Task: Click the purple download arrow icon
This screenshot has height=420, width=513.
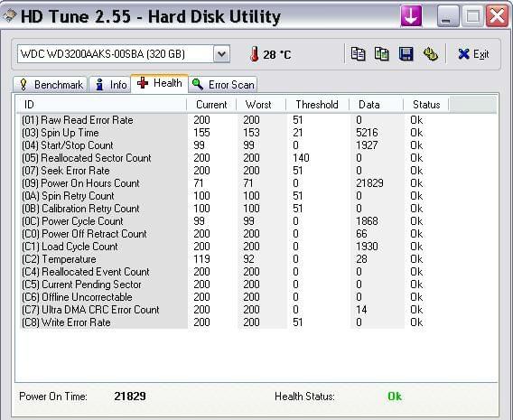Action: coord(411,16)
